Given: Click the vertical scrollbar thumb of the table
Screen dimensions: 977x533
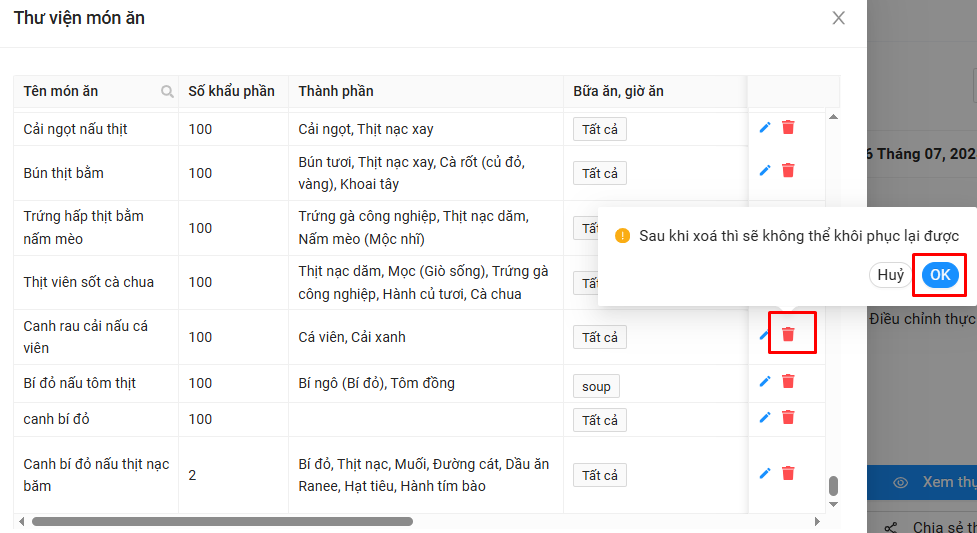Looking at the screenshot, I should 833,486.
